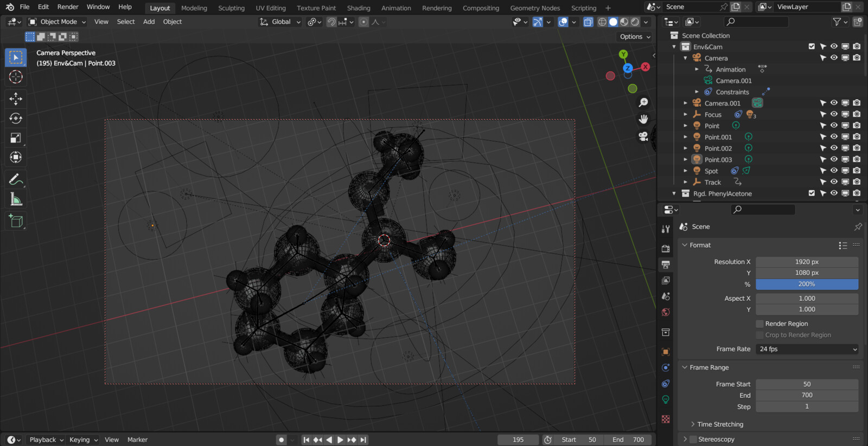This screenshot has height=446, width=868.
Task: Click the outliner search field
Action: 756,22
